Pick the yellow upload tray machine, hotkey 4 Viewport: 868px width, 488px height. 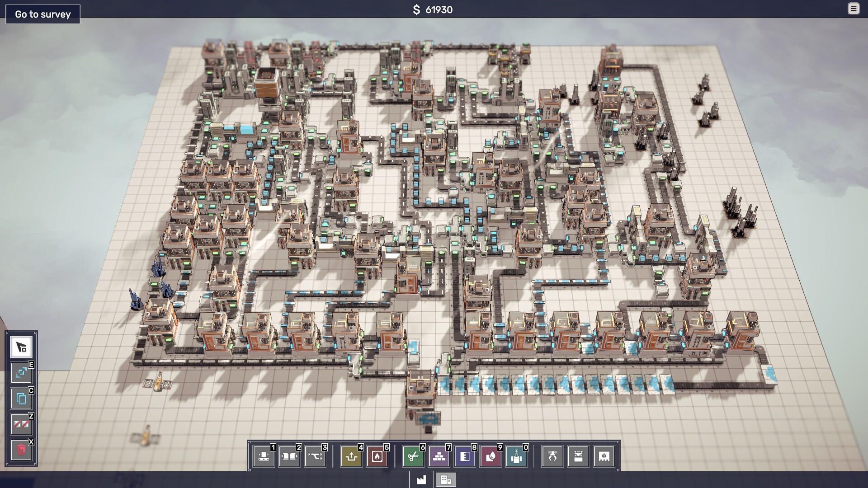351,456
